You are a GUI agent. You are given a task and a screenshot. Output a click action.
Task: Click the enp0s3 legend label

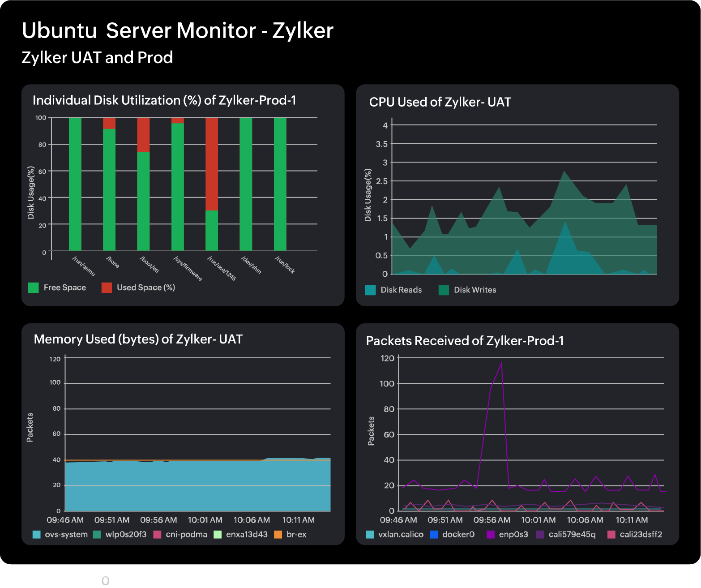point(513,534)
